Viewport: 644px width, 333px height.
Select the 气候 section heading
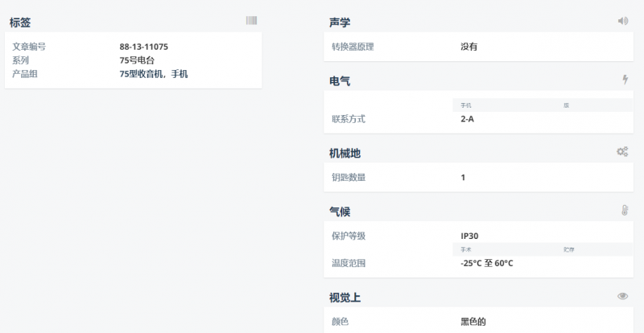click(x=340, y=212)
